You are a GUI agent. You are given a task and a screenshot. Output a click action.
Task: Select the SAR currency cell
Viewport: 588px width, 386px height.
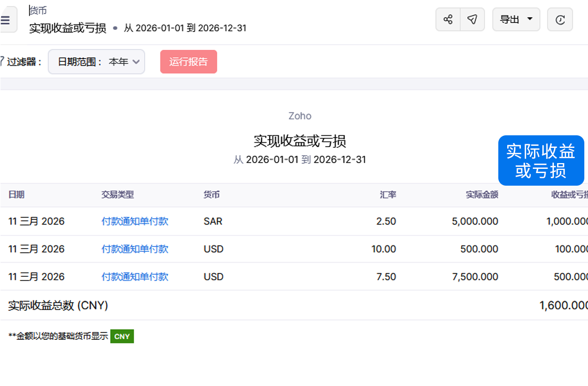[x=213, y=221]
